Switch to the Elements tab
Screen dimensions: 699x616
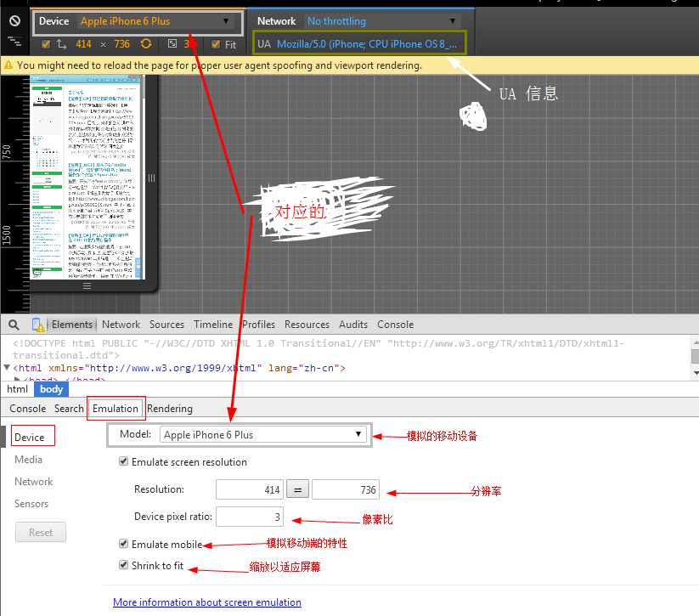tap(72, 325)
